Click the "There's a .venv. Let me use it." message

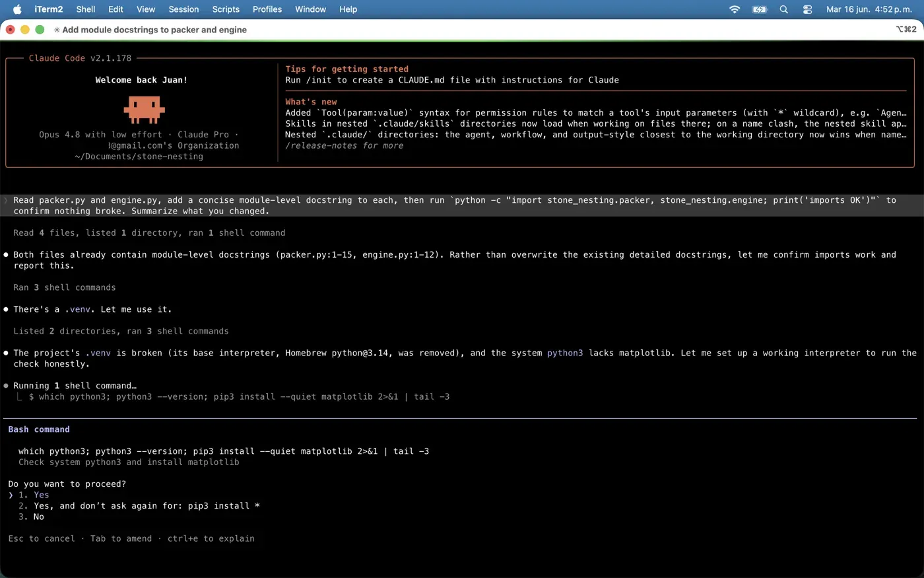pos(92,310)
